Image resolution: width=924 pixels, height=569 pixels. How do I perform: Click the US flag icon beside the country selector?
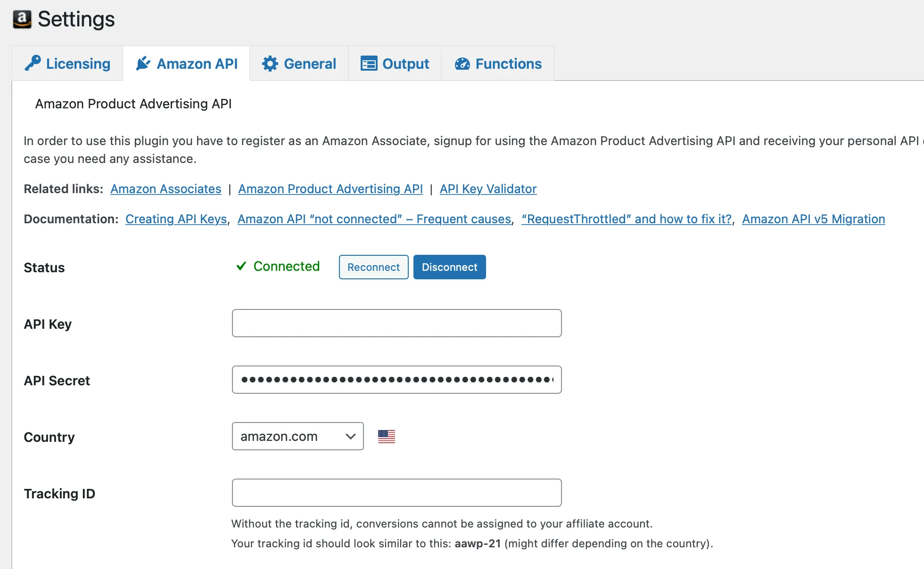[x=386, y=437]
